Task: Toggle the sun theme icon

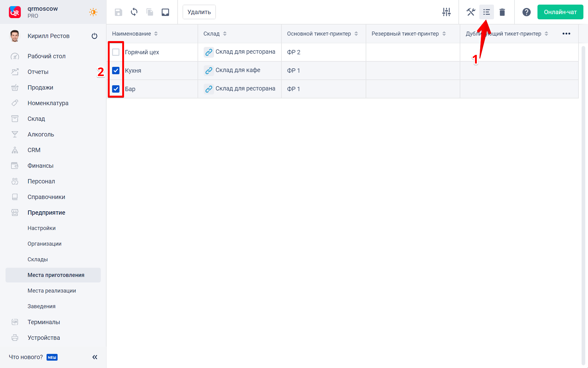Action: [93, 12]
